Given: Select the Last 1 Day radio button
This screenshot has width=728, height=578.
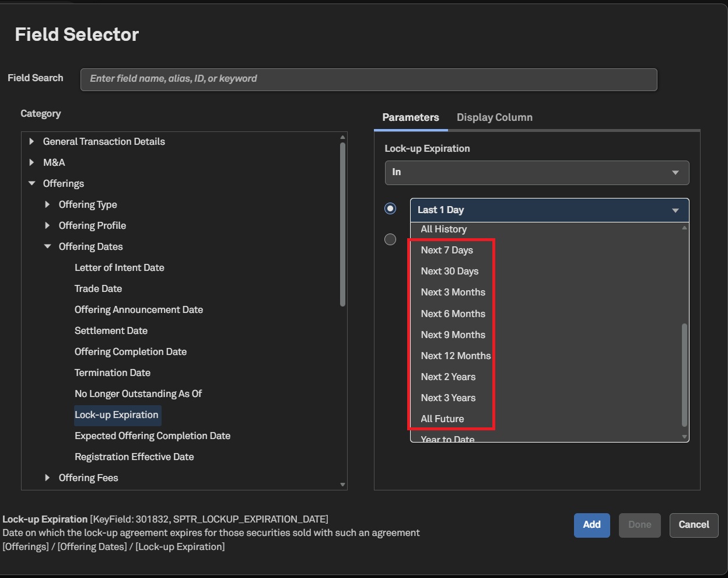Looking at the screenshot, I should [x=390, y=208].
